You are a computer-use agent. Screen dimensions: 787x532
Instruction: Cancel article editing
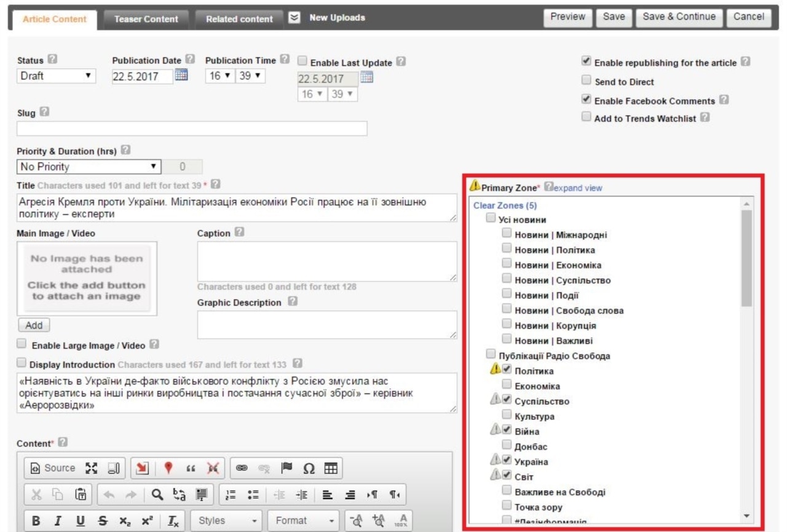(748, 17)
